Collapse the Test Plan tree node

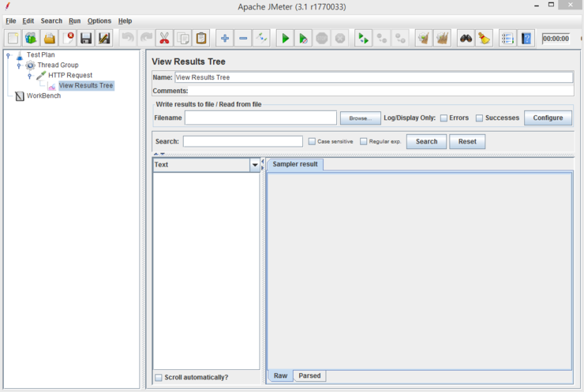click(x=8, y=55)
